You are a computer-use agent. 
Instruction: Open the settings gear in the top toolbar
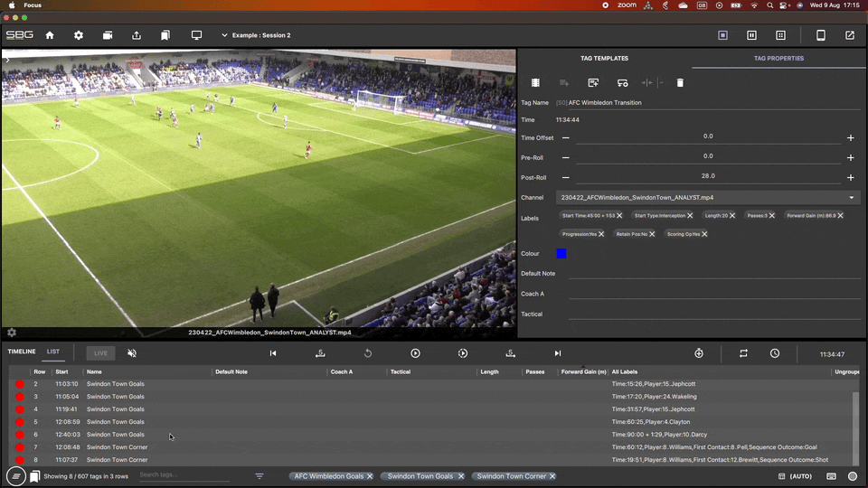click(x=79, y=35)
